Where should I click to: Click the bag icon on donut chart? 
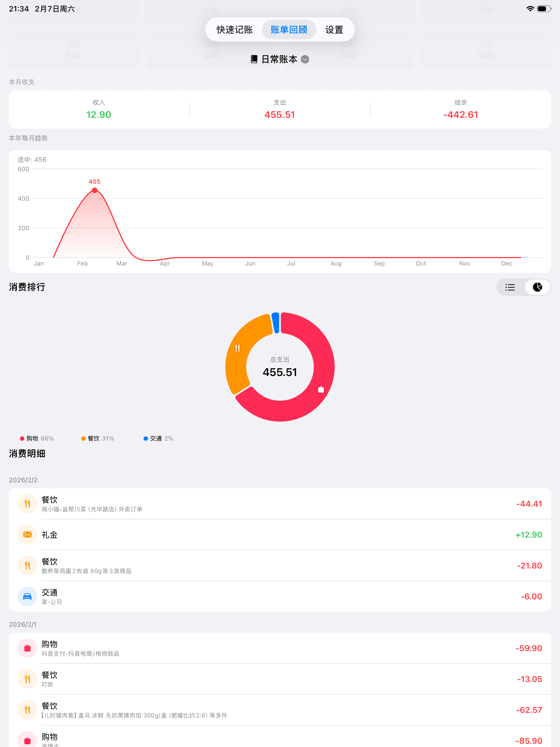tap(321, 389)
